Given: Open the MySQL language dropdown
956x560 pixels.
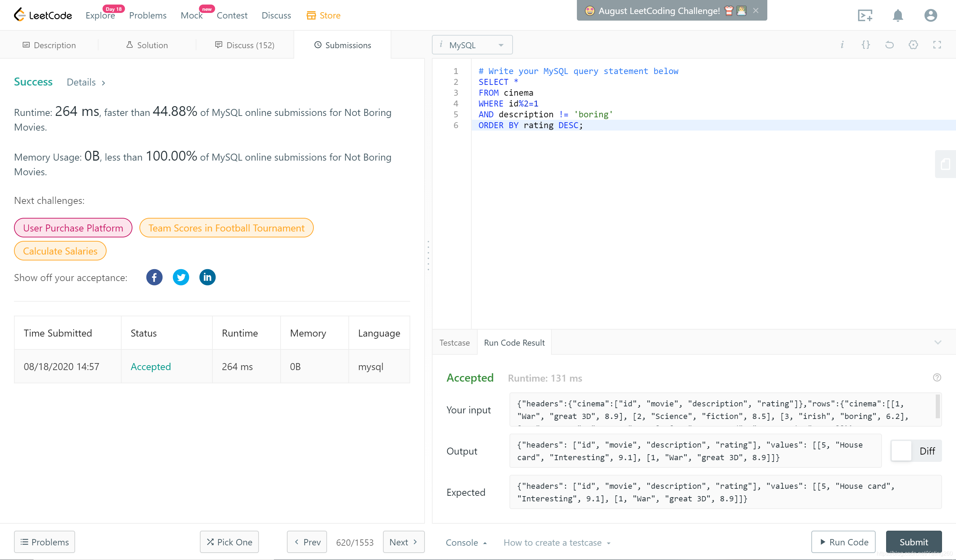Looking at the screenshot, I should pos(472,45).
